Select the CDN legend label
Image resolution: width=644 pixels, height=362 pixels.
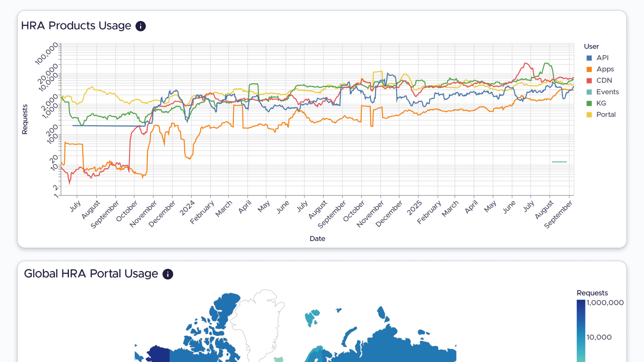pyautogui.click(x=604, y=80)
